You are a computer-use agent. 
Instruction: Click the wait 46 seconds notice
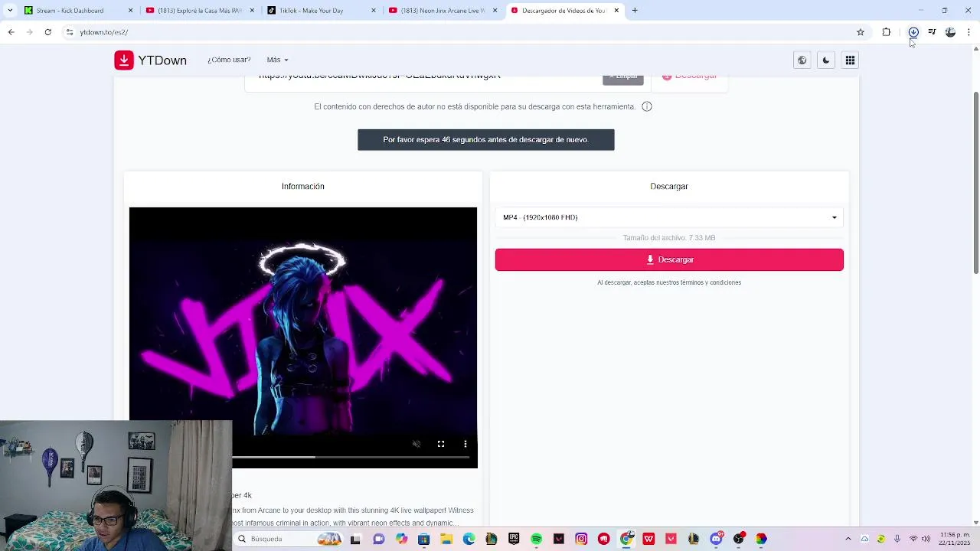[x=486, y=140]
